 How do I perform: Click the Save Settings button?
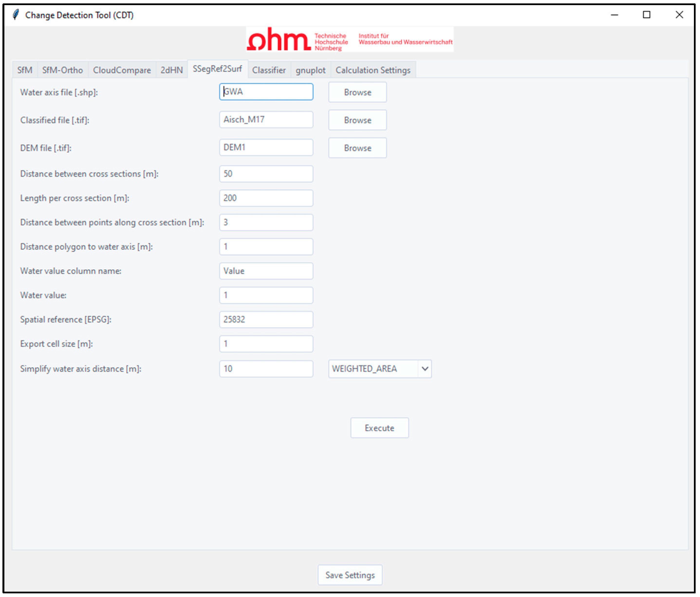(x=350, y=575)
